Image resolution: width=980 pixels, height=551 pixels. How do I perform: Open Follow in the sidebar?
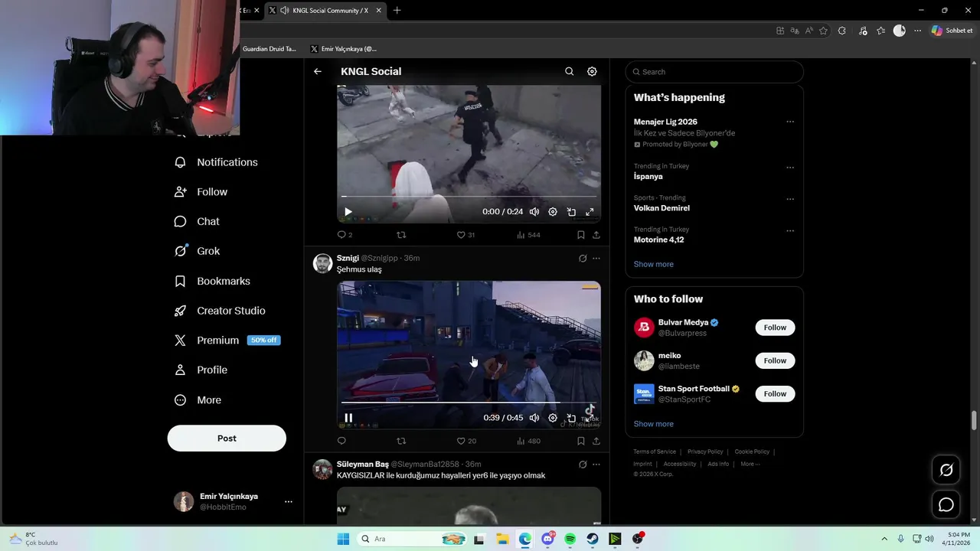click(x=201, y=192)
